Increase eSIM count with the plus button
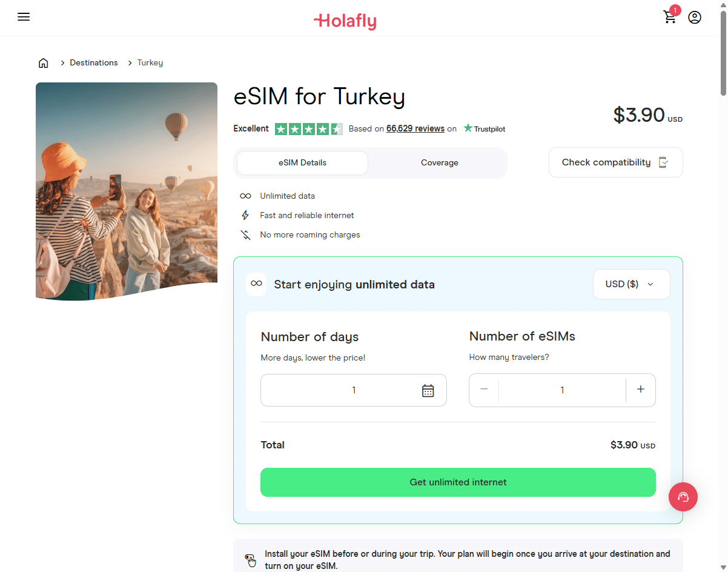 [x=640, y=390]
